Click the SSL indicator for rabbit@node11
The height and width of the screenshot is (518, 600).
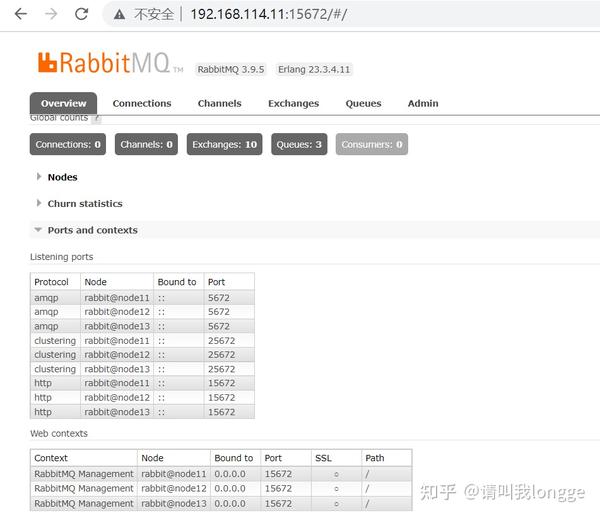[336, 474]
